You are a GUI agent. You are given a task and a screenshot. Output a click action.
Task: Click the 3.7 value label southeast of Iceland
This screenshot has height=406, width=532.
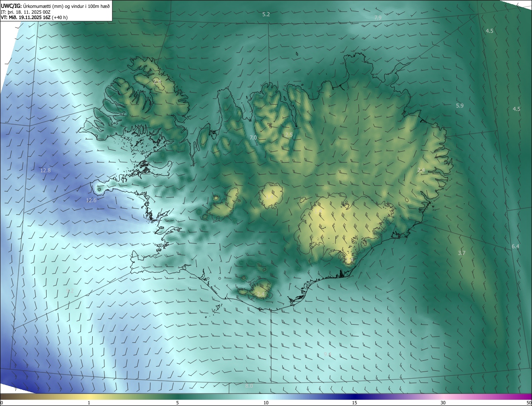[461, 253]
